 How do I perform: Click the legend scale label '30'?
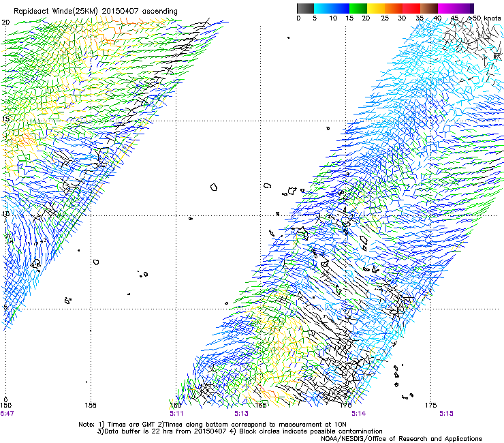[x=402, y=18]
